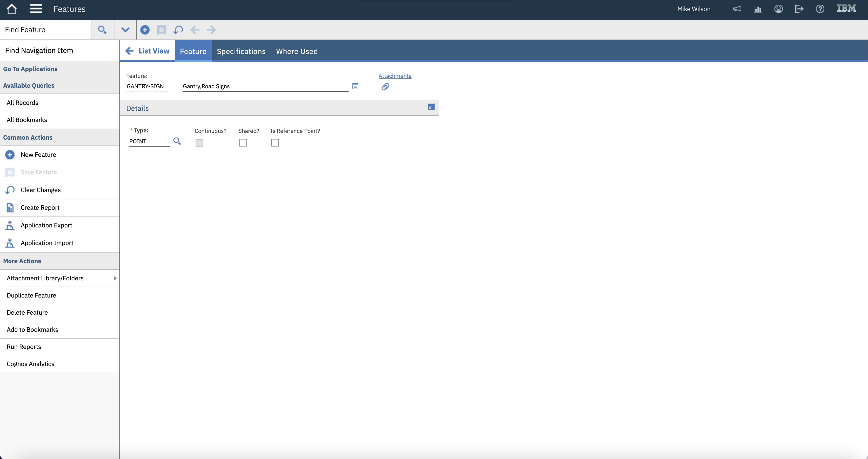The width and height of the screenshot is (868, 459).
Task: Click the toolbar undo arrow to clear changes
Action: click(178, 30)
